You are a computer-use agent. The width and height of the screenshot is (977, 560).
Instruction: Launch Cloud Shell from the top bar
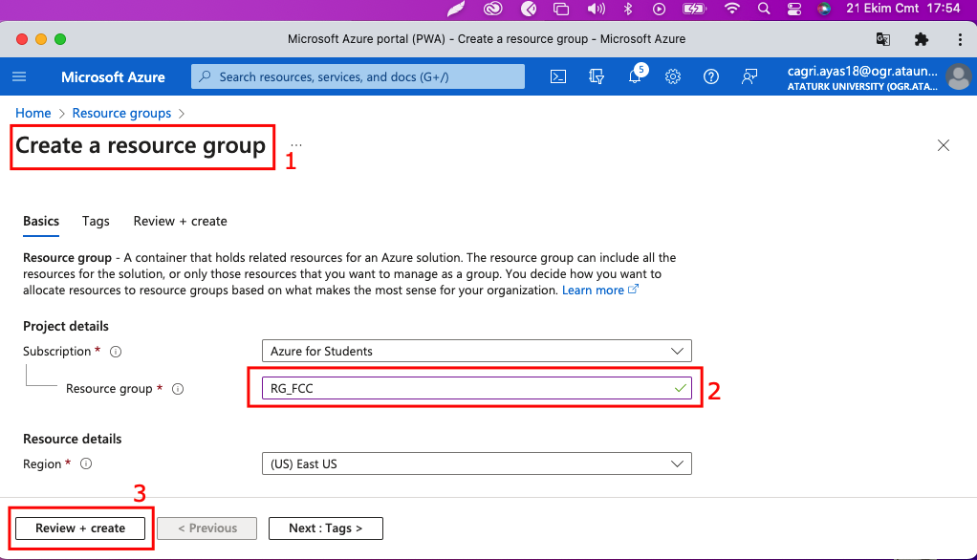(x=559, y=77)
